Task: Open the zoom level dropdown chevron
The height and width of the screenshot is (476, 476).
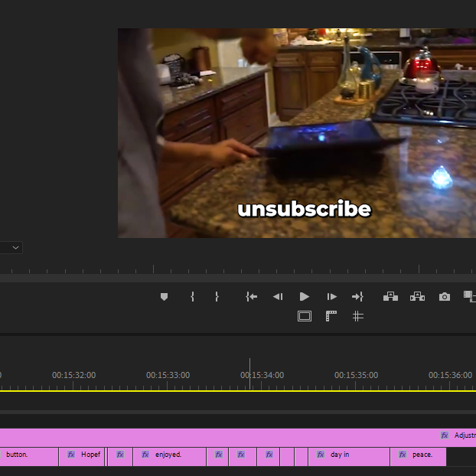Action: (x=15, y=248)
